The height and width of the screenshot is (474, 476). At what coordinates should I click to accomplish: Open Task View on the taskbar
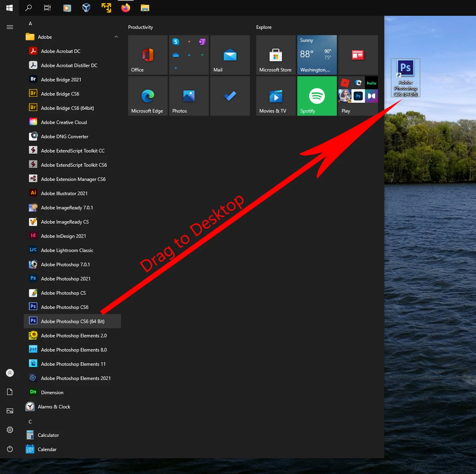[x=47, y=8]
